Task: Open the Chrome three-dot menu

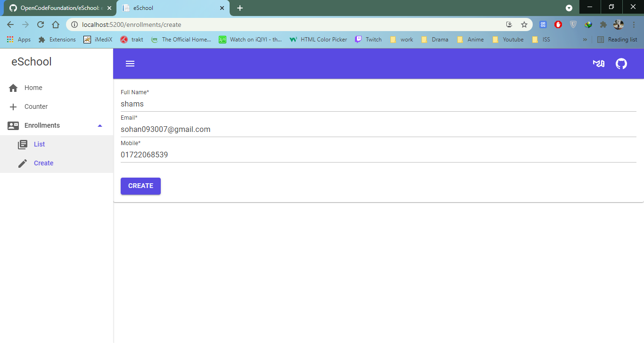Action: point(633,24)
